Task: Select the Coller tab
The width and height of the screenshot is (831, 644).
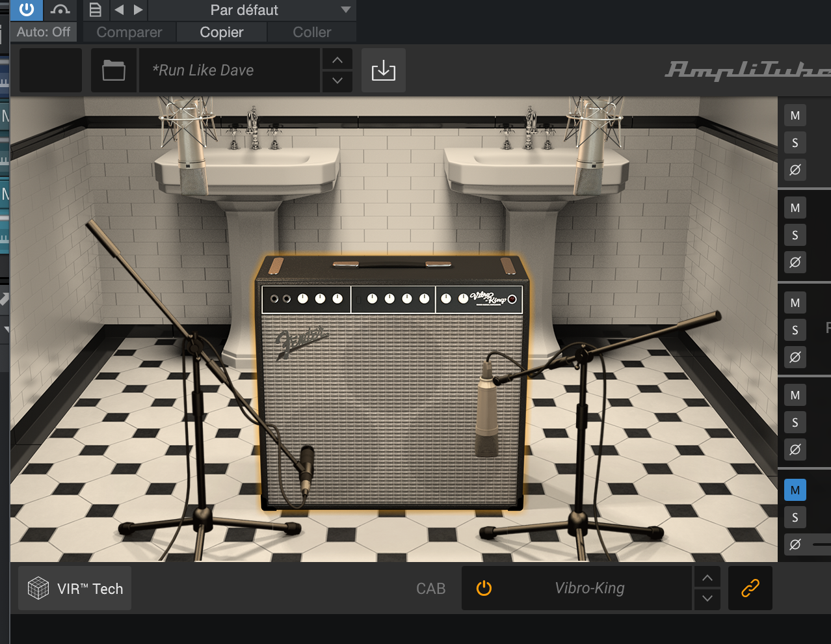Action: tap(311, 32)
